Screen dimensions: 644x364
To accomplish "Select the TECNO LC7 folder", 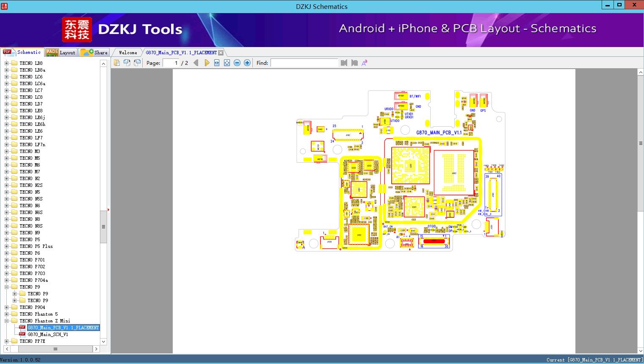I will click(x=31, y=90).
